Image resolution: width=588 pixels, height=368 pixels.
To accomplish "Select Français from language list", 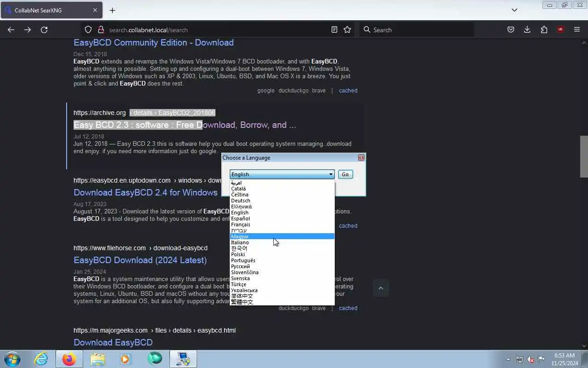I will (282, 224).
